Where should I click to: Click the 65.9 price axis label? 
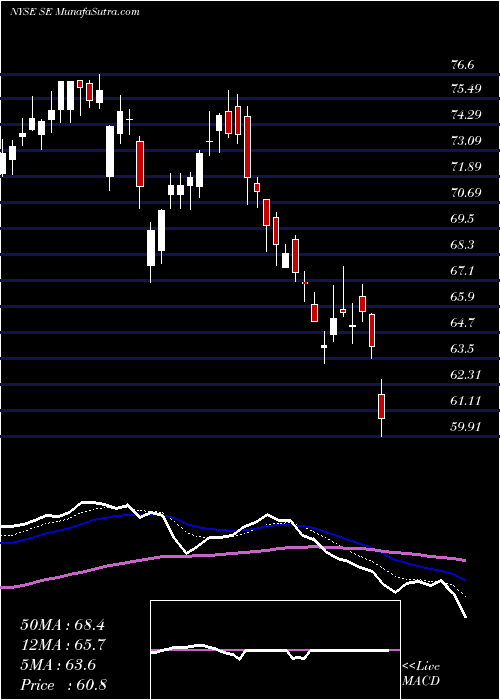pyautogui.click(x=462, y=297)
